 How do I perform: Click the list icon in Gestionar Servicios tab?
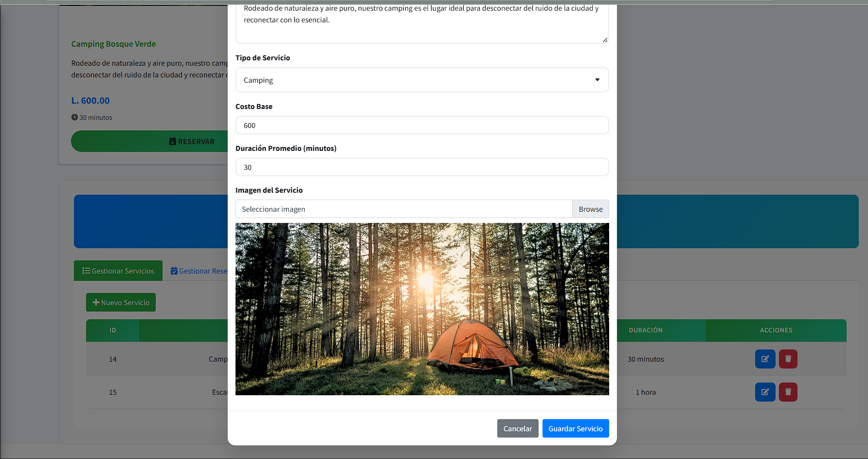tap(86, 271)
